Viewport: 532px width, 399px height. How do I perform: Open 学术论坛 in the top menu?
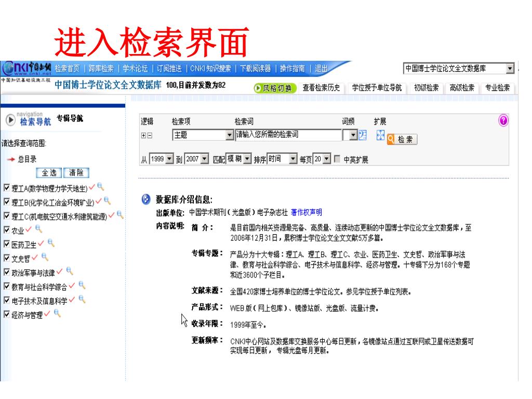(135, 69)
